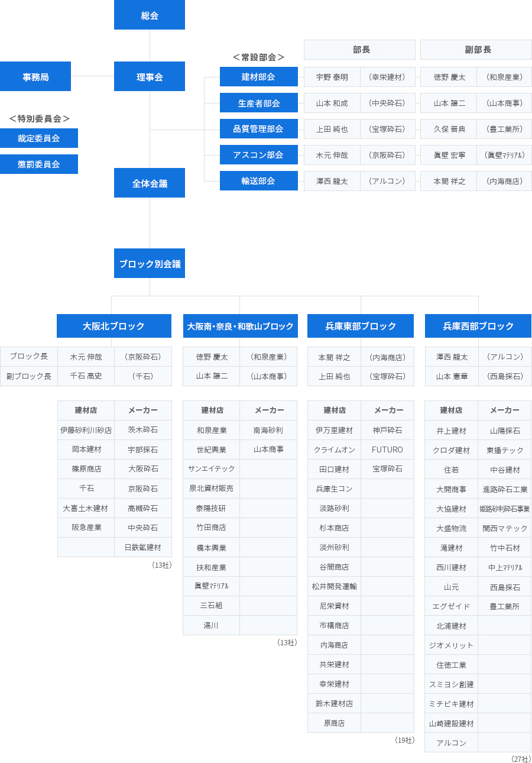Image resolution: width=532 pixels, height=763 pixels.
Task: Select the クロダ建材 cell
Action: coord(452,450)
